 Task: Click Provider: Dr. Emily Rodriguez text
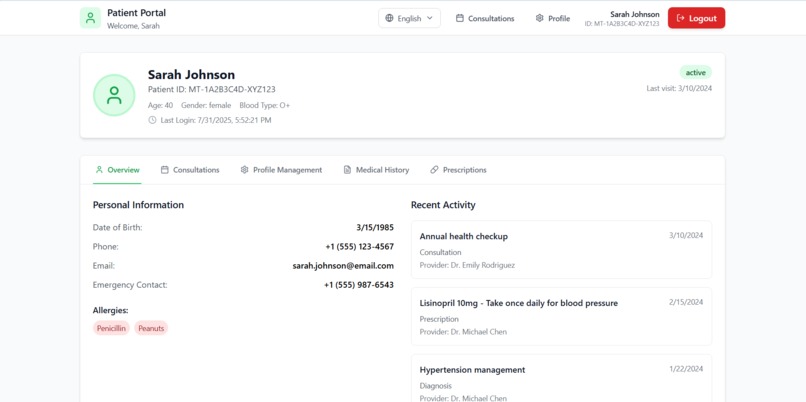click(467, 265)
